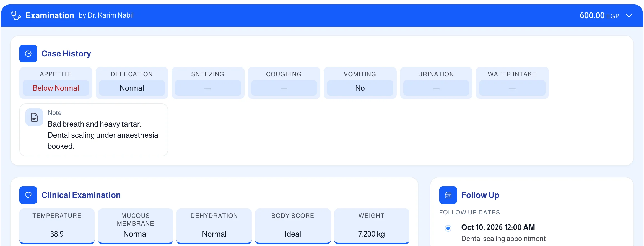The width and height of the screenshot is (644, 246).
Task: Click the empty Sneezing value field
Action: (208, 88)
